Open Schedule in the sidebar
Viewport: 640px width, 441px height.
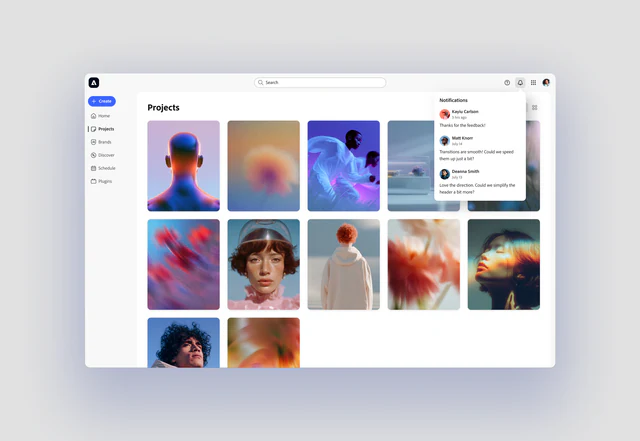[x=103, y=168]
